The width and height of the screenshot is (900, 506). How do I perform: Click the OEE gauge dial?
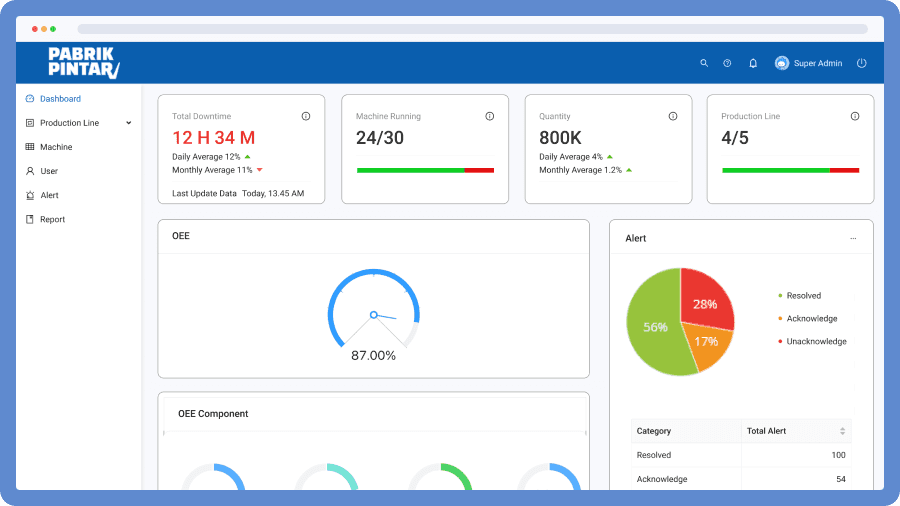tap(374, 310)
